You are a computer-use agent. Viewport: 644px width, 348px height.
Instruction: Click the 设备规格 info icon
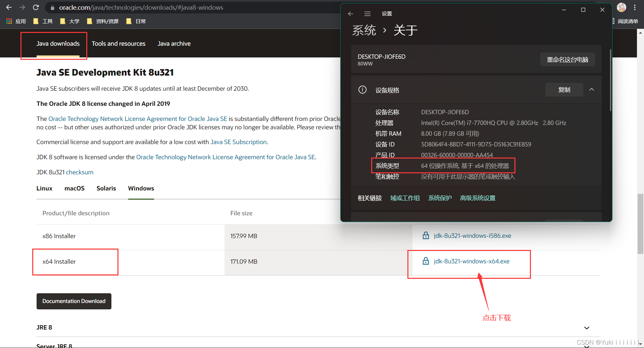tap(362, 90)
